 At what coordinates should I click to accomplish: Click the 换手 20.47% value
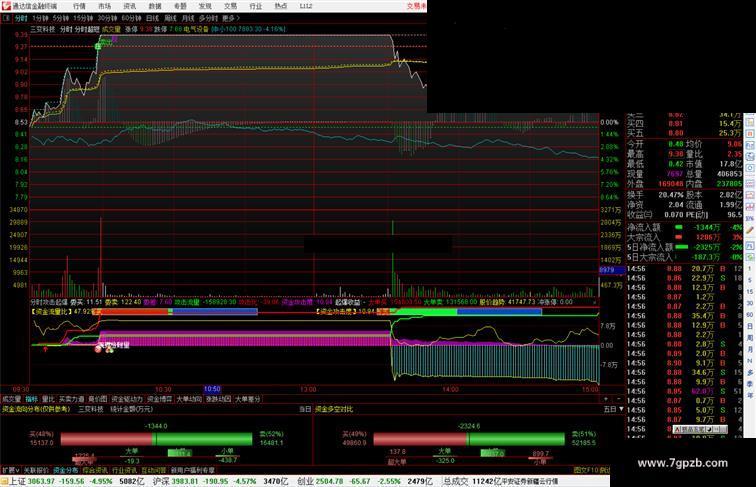[671, 195]
